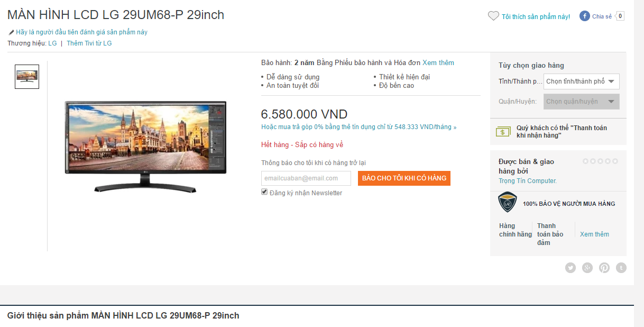Open the LG brand link
The height and width of the screenshot is (327, 644).
52,43
